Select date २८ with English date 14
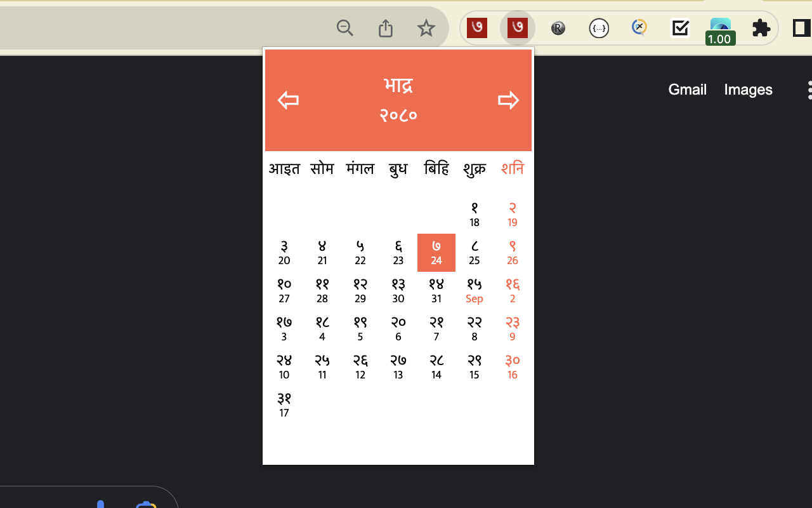The width and height of the screenshot is (812, 508). [x=436, y=367]
